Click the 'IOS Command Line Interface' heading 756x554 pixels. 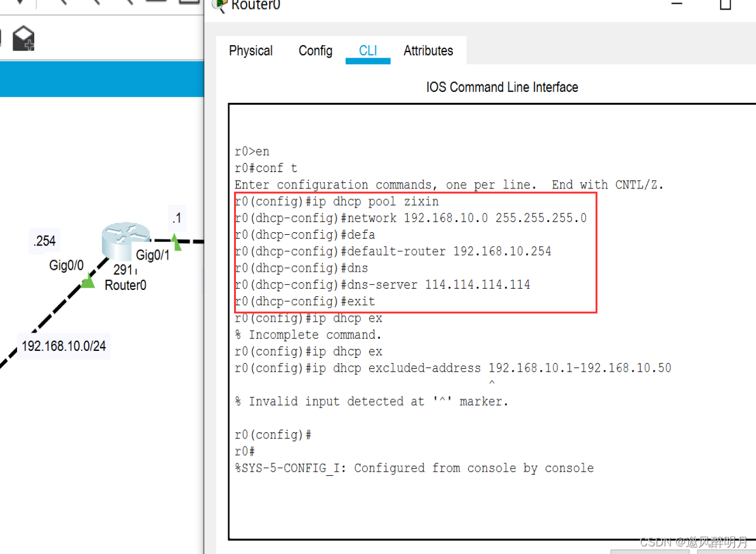502,88
